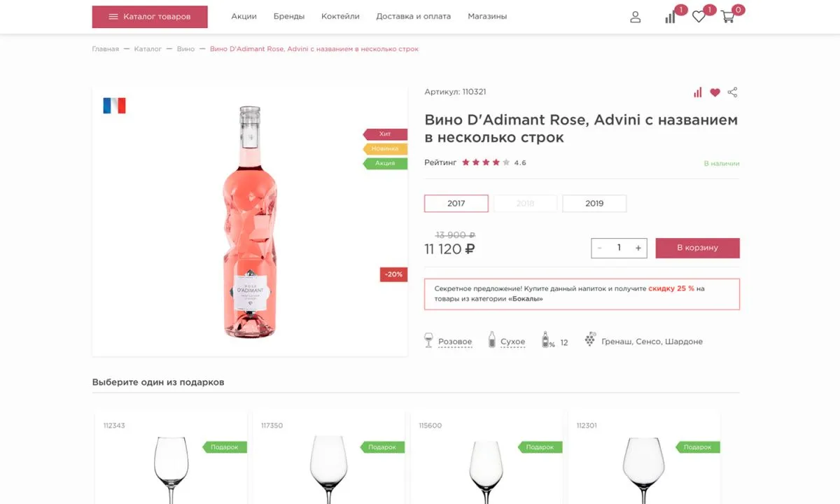This screenshot has width=840, height=504.
Task: Open the Каталог товаров menu
Action: click(149, 16)
